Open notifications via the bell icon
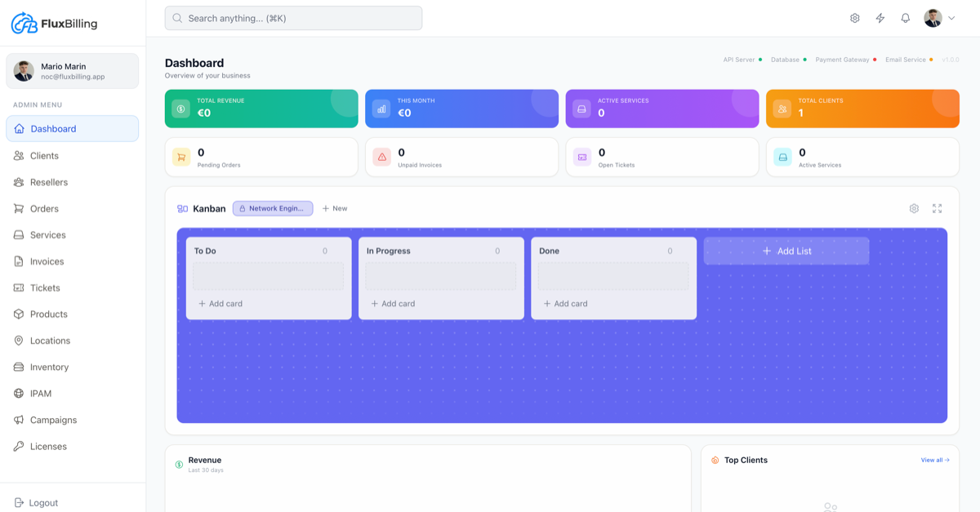The width and height of the screenshot is (980, 512). [905, 17]
